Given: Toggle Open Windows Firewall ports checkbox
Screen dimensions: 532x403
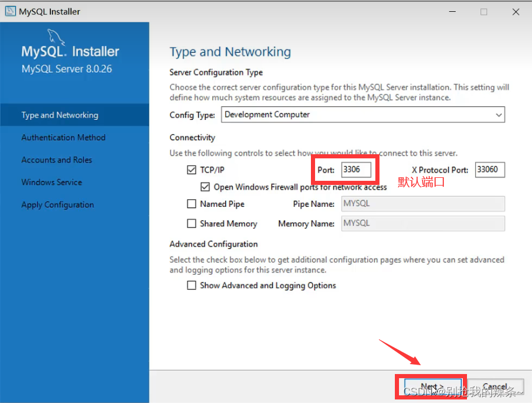Looking at the screenshot, I should coord(205,187).
